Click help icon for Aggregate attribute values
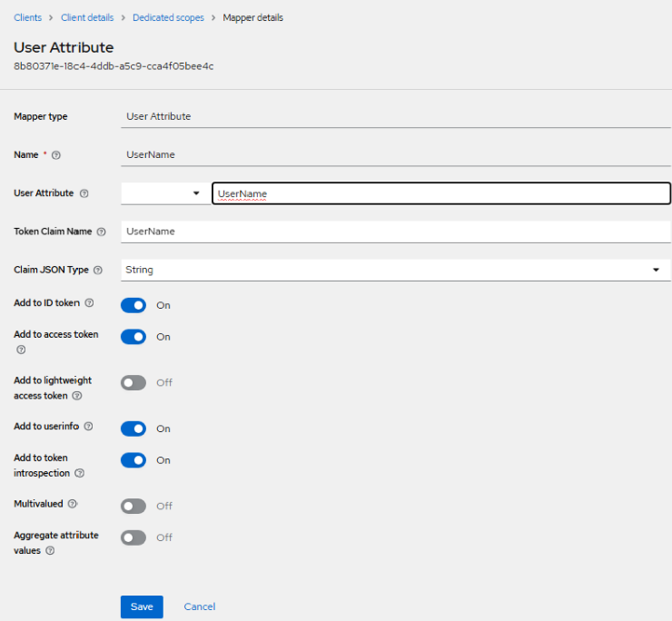 coord(50,551)
